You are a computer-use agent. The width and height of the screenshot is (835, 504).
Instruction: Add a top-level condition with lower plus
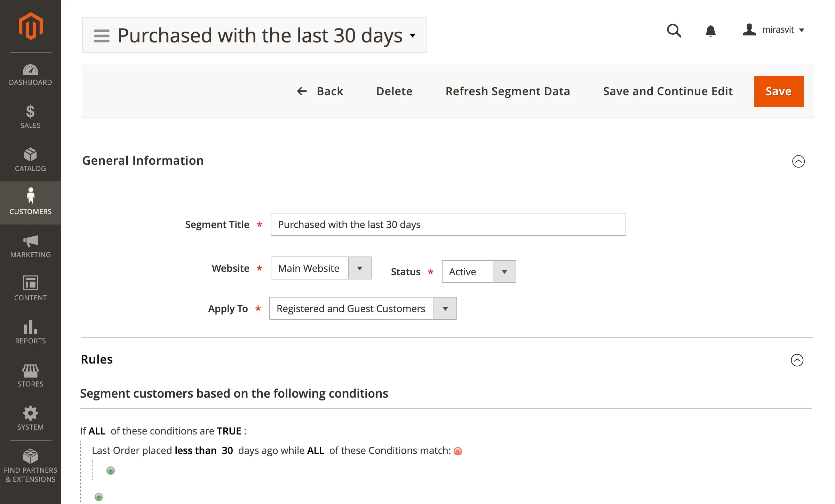(99, 497)
